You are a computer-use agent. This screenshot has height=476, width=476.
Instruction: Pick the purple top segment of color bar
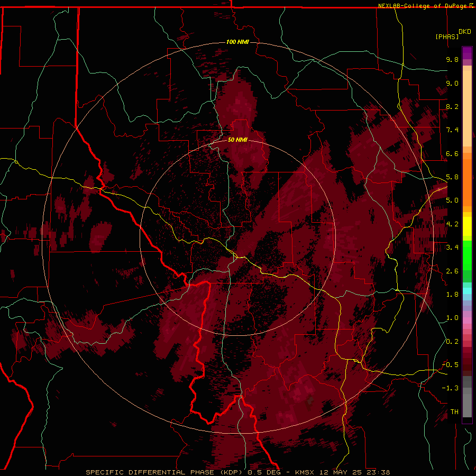pos(467,53)
